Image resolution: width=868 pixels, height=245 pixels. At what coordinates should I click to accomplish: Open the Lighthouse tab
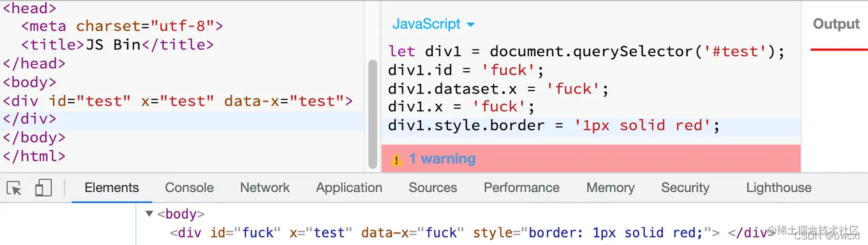click(778, 188)
